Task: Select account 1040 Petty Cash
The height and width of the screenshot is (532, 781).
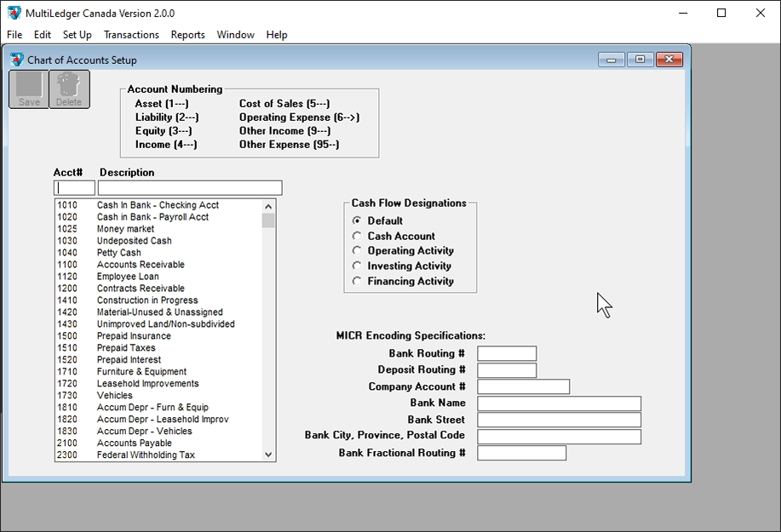Action: click(x=119, y=253)
